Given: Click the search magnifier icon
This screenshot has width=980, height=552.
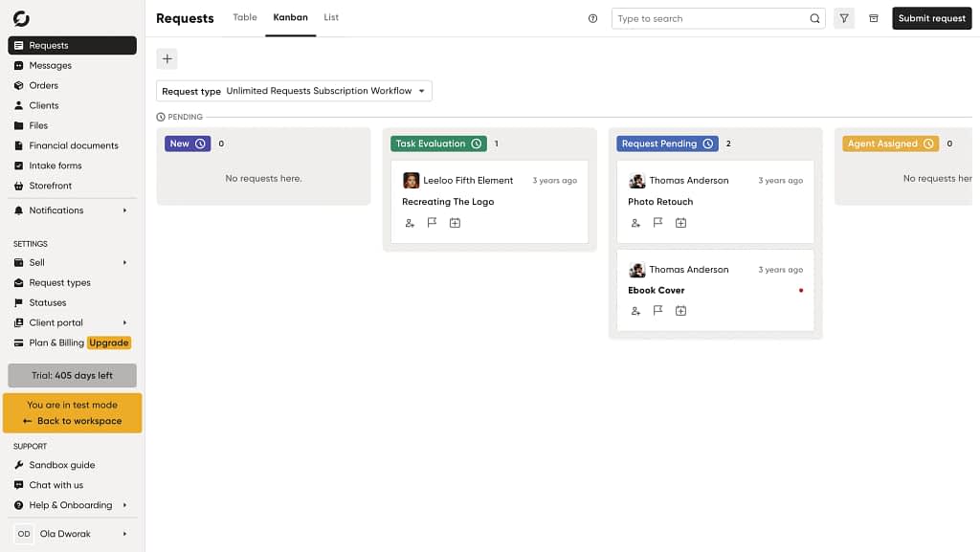Looking at the screenshot, I should tap(814, 19).
